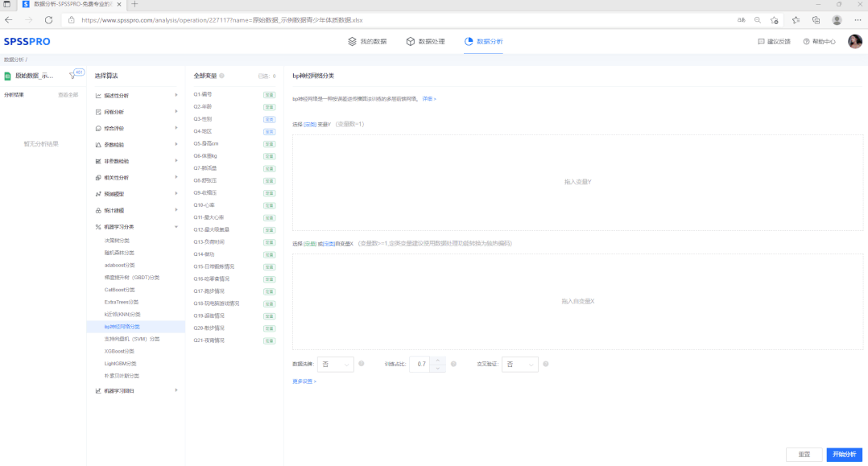Increase 训练占比 with up arrow
Image resolution: width=868 pixels, height=466 pixels.
pyautogui.click(x=437, y=361)
